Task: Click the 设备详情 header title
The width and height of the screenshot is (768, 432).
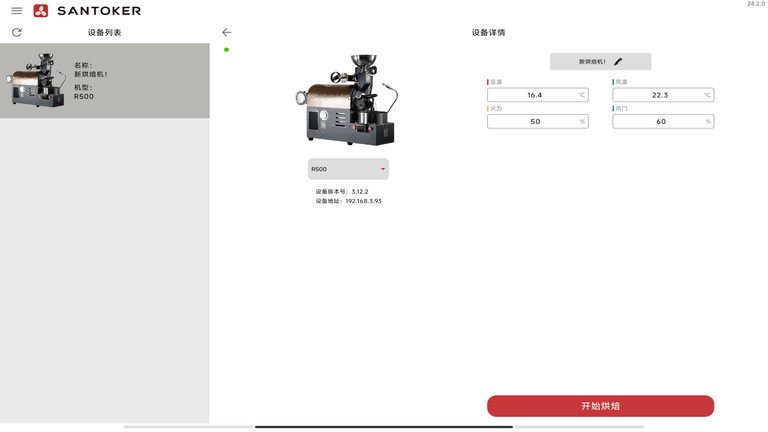Action: (x=488, y=33)
